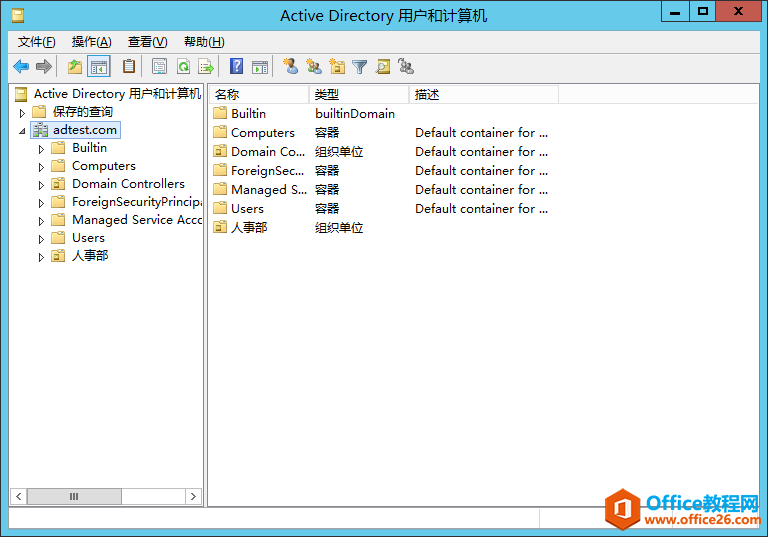Expand the Domain Controllers tree node
768x537 pixels.
click(41, 185)
